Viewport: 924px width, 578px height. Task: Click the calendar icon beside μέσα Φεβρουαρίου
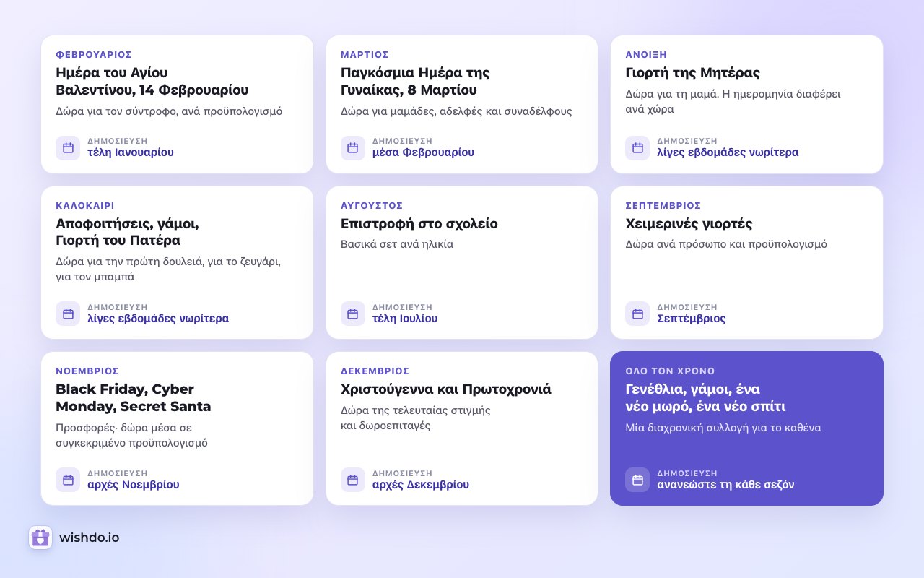[x=353, y=147]
